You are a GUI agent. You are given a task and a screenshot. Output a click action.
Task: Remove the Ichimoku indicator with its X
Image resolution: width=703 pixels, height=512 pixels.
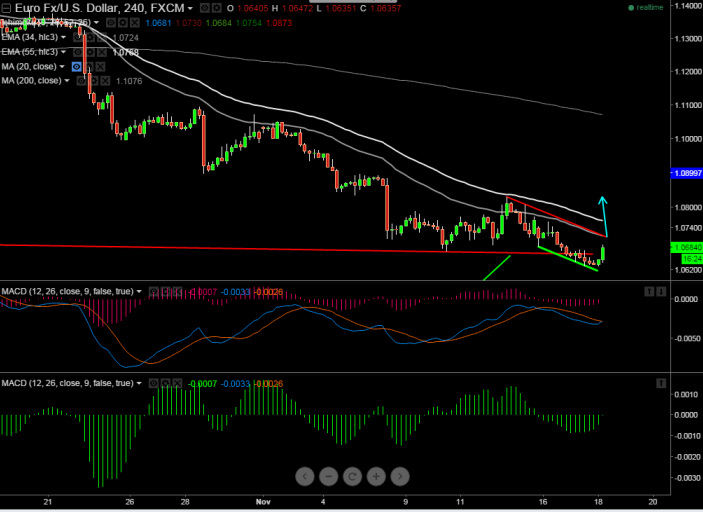click(135, 22)
